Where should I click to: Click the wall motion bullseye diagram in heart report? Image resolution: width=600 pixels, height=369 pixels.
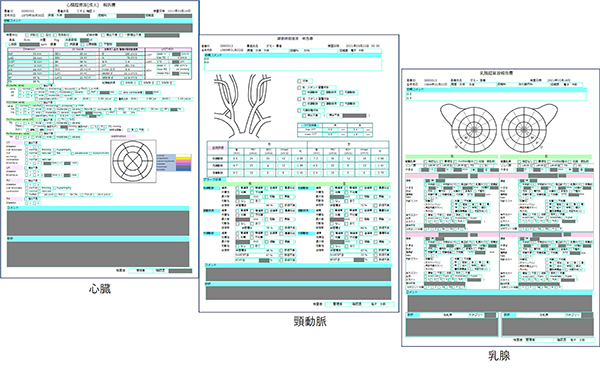134,161
